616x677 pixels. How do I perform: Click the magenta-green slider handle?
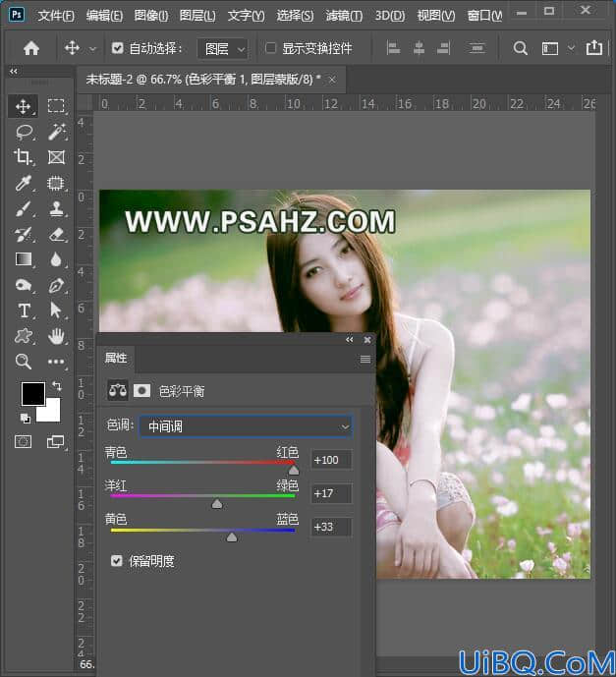[217, 503]
